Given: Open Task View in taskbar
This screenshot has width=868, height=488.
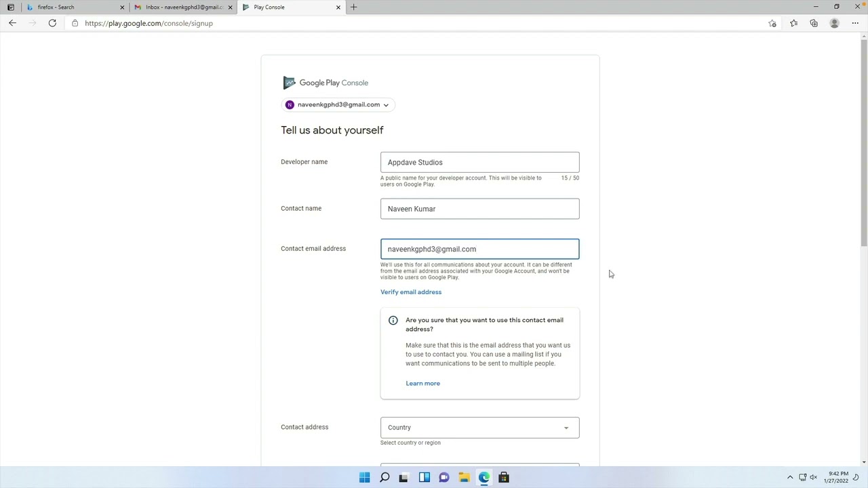Looking at the screenshot, I should pos(404,477).
